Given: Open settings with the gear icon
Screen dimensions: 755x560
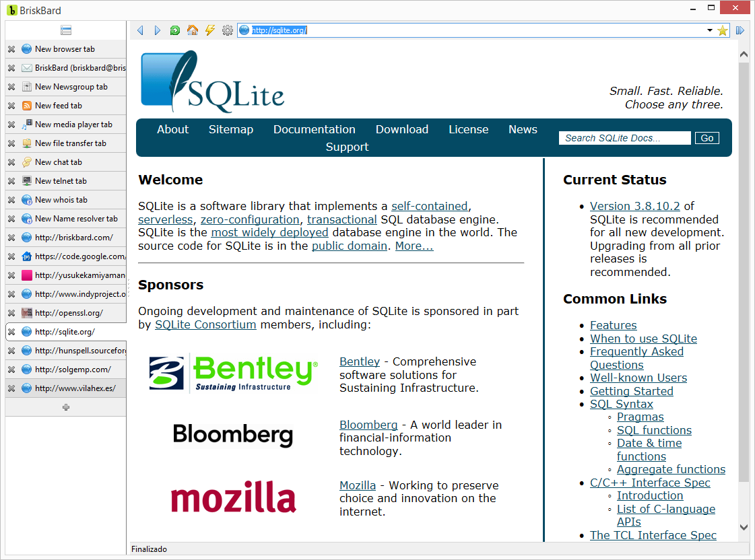Looking at the screenshot, I should [x=227, y=30].
